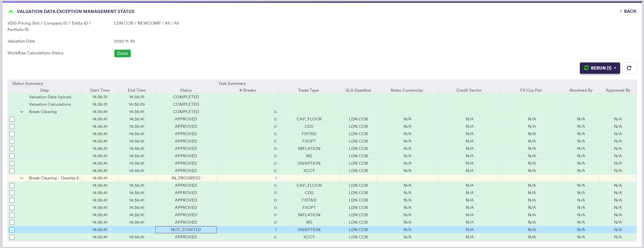Select the Overlay 2 XCCY row checkbox

(12, 237)
